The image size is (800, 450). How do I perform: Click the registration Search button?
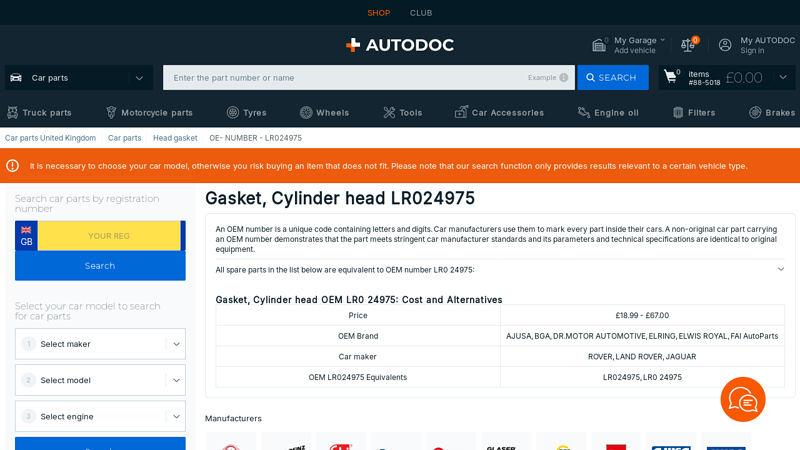coord(100,266)
